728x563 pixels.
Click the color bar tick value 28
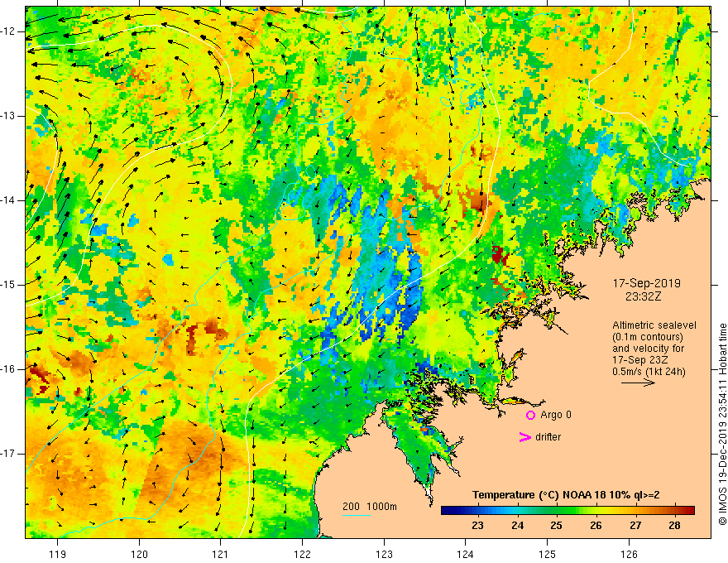pos(674,526)
